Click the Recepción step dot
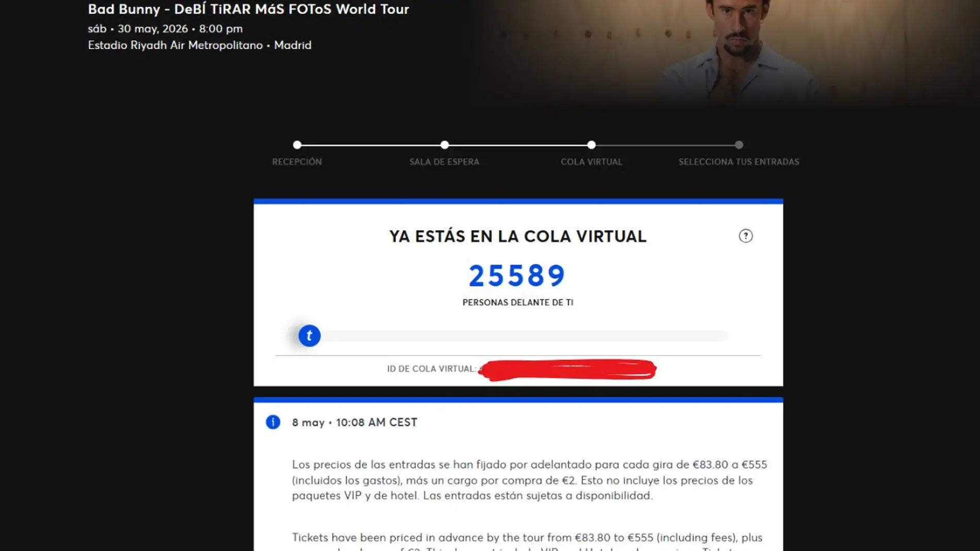Screen dimensions: 980x551 point(297,145)
